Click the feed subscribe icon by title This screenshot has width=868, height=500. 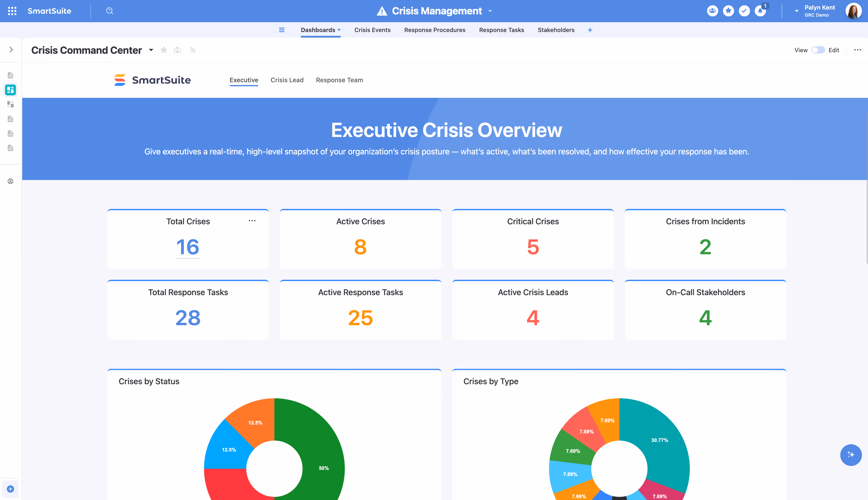[x=193, y=50]
